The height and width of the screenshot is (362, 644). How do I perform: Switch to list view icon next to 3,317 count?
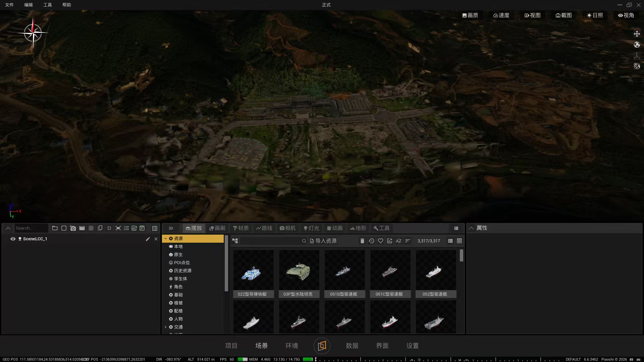coord(450,241)
